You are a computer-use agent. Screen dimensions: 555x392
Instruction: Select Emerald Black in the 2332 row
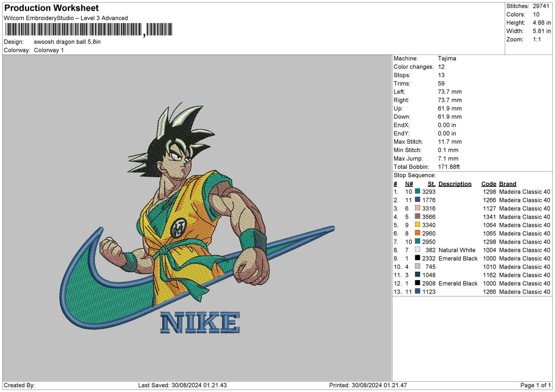[x=458, y=258]
